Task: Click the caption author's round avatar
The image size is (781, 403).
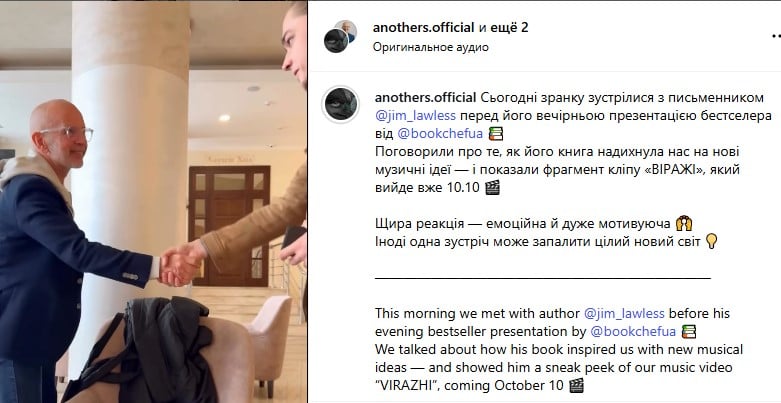Action: [340, 104]
